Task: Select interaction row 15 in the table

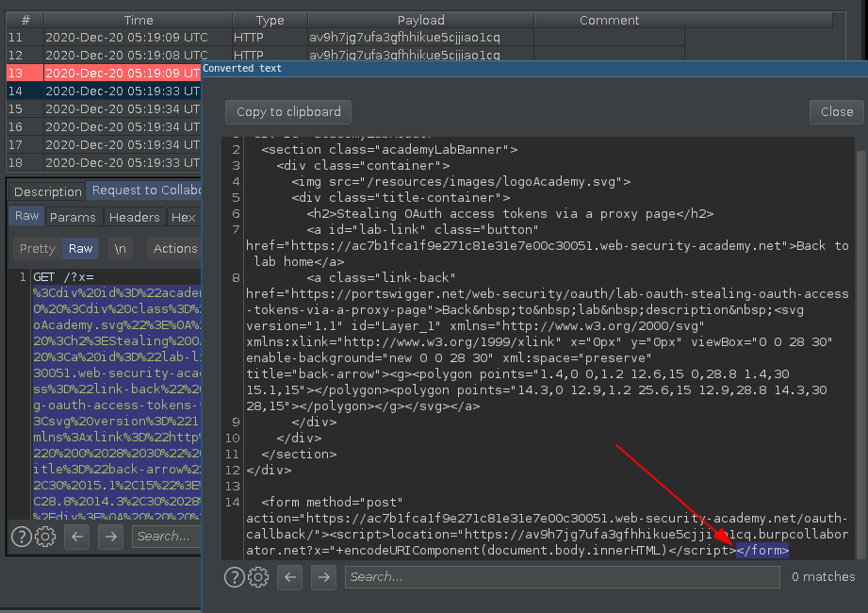Action: (x=104, y=109)
